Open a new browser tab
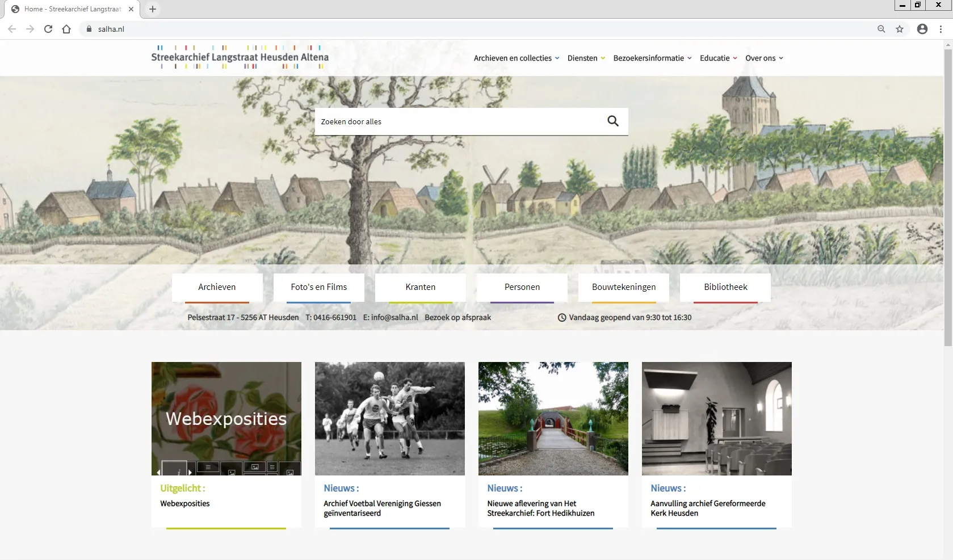This screenshot has height=560, width=953. [152, 9]
